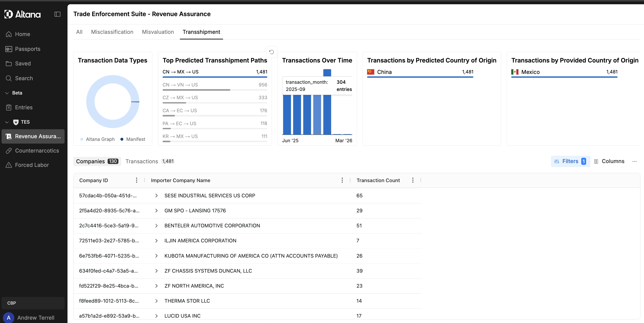644x323 pixels.
Task: Click the lighter highlighted 2025-09 bar
Action: coord(317,115)
